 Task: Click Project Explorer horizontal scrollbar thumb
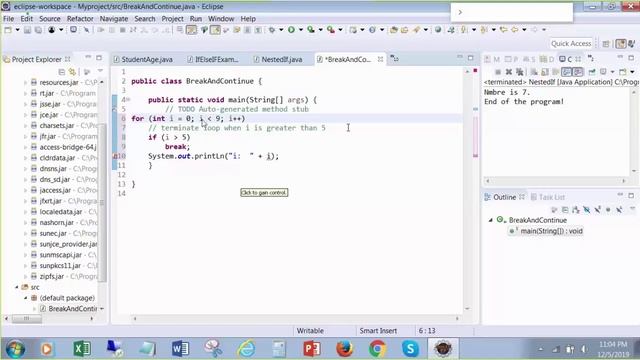coord(27,318)
